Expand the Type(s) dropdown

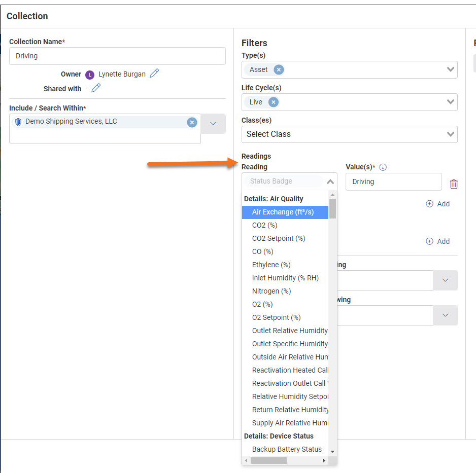450,69
